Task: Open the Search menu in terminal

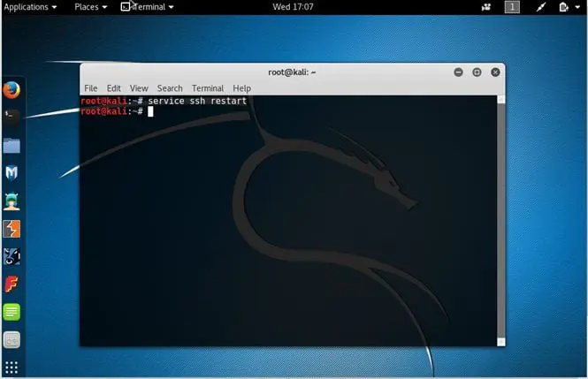Action: click(170, 88)
